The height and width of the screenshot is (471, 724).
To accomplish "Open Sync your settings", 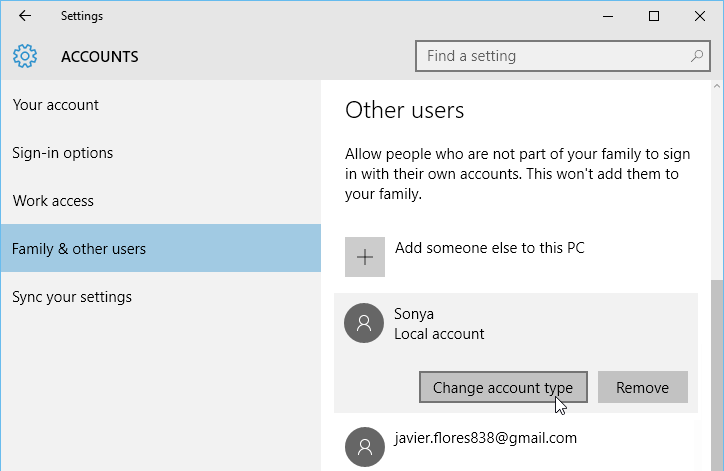I will [72, 297].
